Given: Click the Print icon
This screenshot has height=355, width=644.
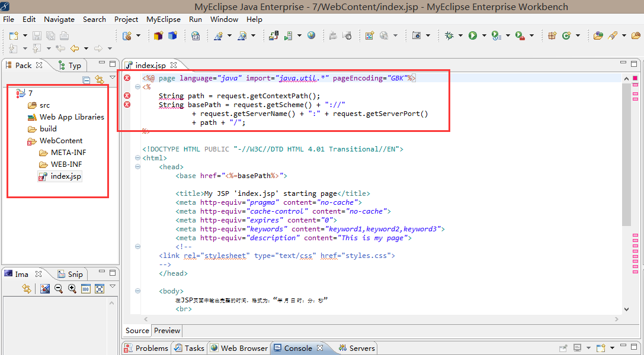Looking at the screenshot, I should point(64,35).
